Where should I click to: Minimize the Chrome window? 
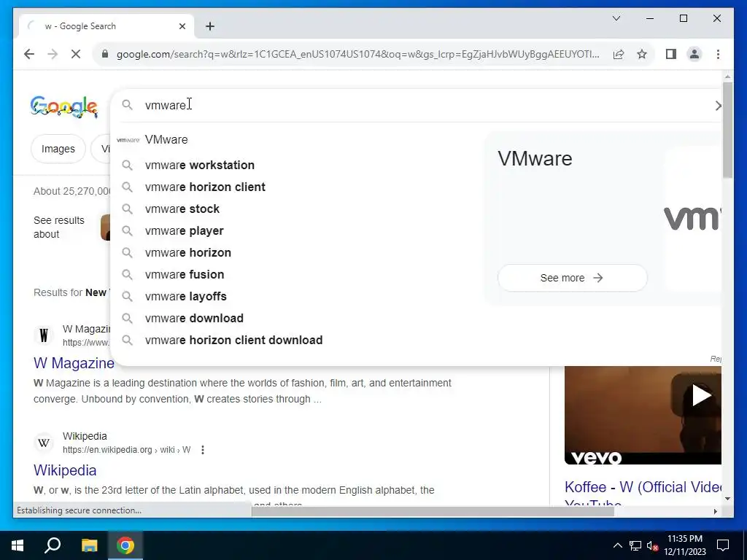(650, 18)
